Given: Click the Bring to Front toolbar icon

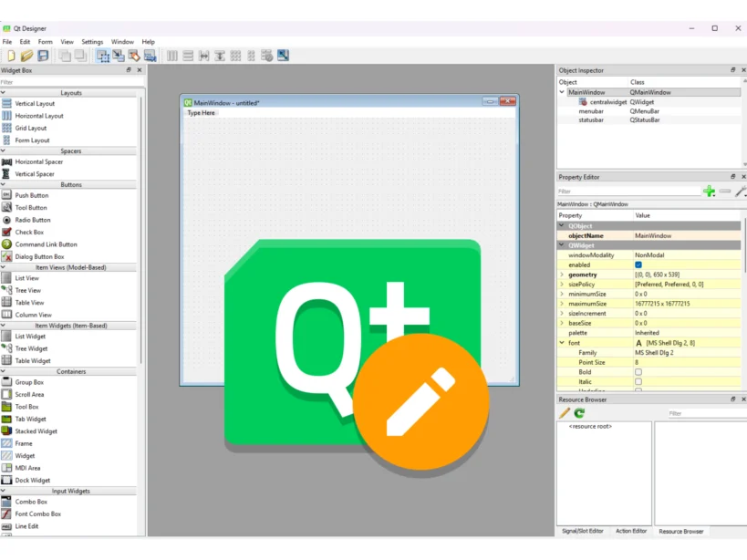Looking at the screenshot, I should [x=80, y=56].
